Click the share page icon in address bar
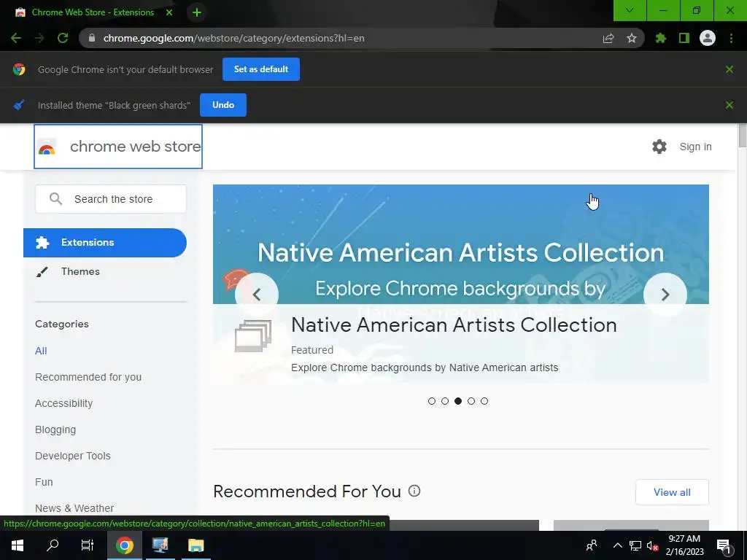Screen dimensions: 747x560 [608, 38]
